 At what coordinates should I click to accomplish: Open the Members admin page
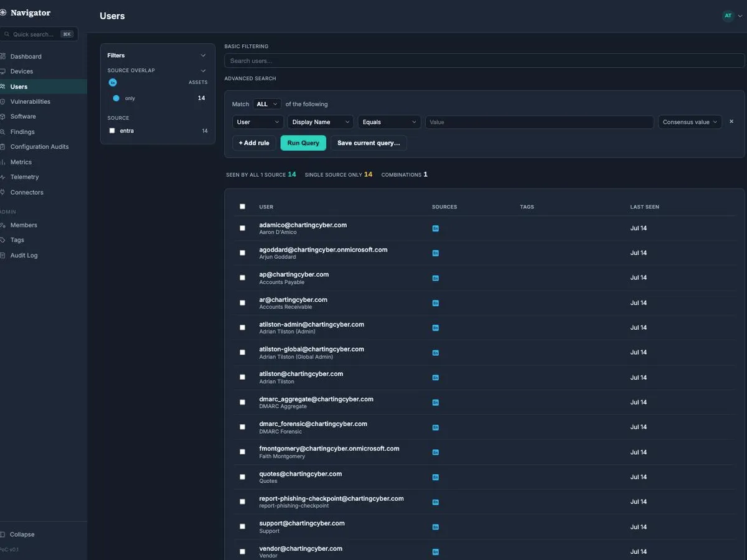point(24,225)
